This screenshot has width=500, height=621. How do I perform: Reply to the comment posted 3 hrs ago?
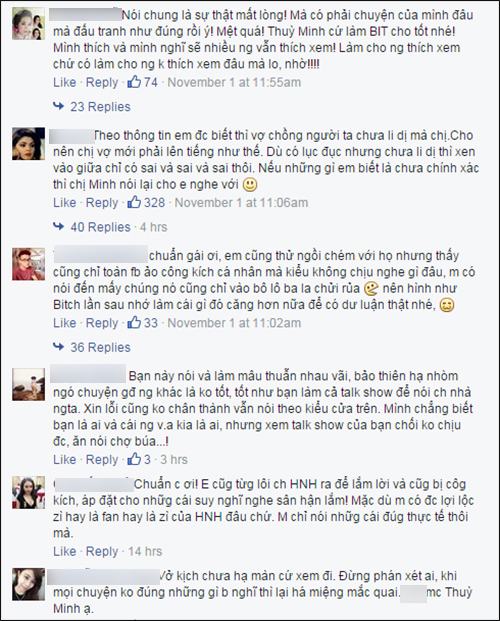[102, 460]
